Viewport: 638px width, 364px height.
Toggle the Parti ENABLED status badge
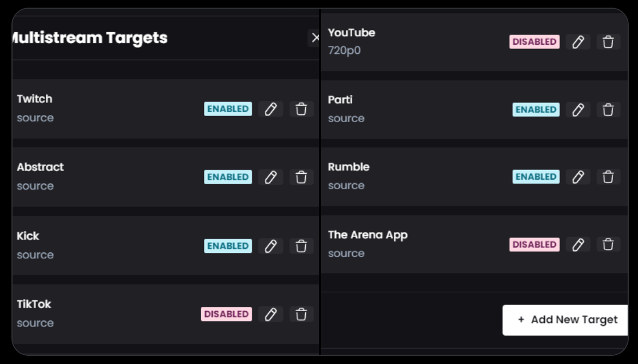coord(536,110)
